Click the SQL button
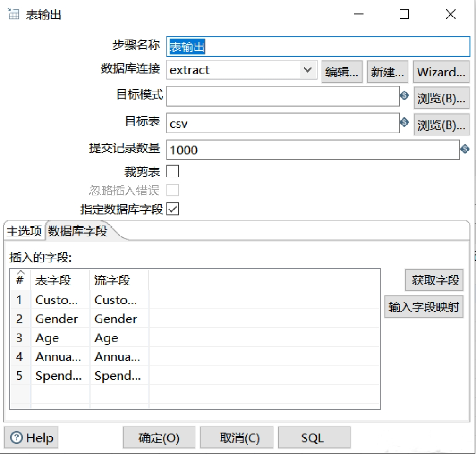 (314, 437)
